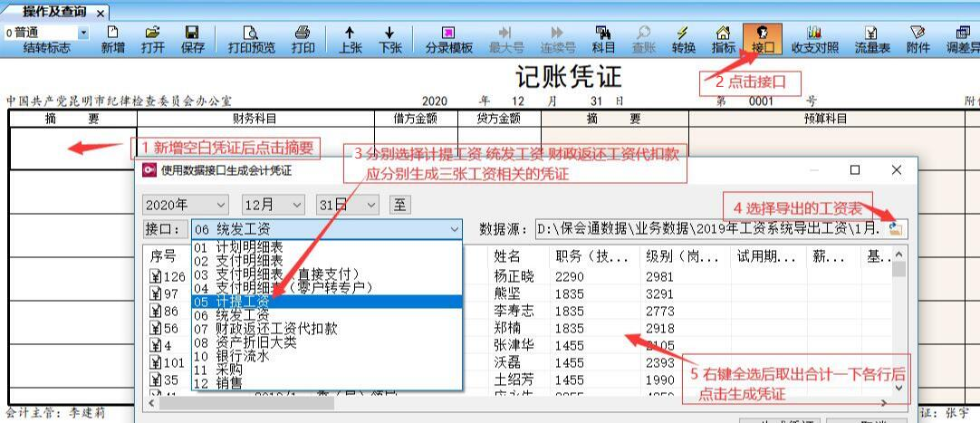Select row 56 郑楠

coord(518,328)
